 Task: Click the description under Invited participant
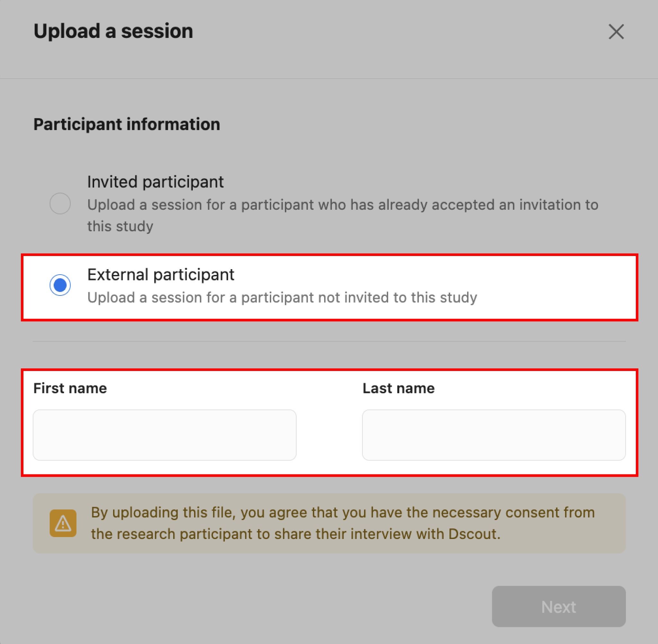coord(342,205)
